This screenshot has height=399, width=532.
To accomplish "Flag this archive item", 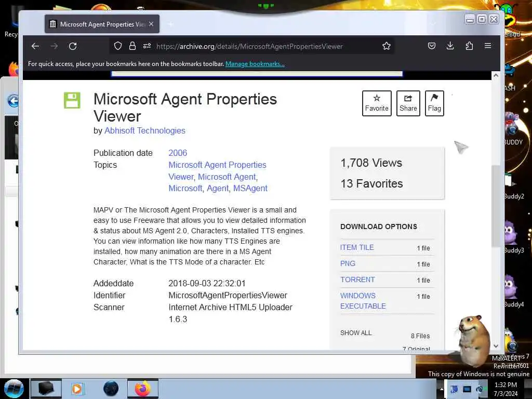I will click(434, 103).
